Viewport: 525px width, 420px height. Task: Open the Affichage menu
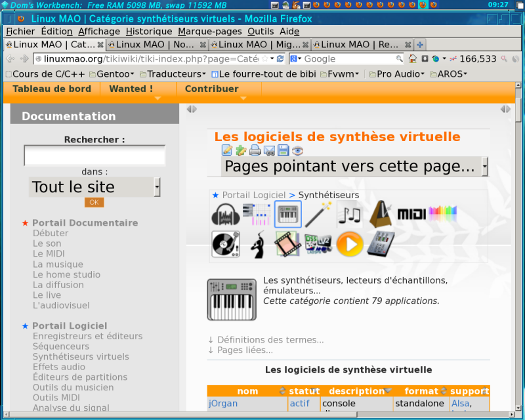pyautogui.click(x=99, y=31)
